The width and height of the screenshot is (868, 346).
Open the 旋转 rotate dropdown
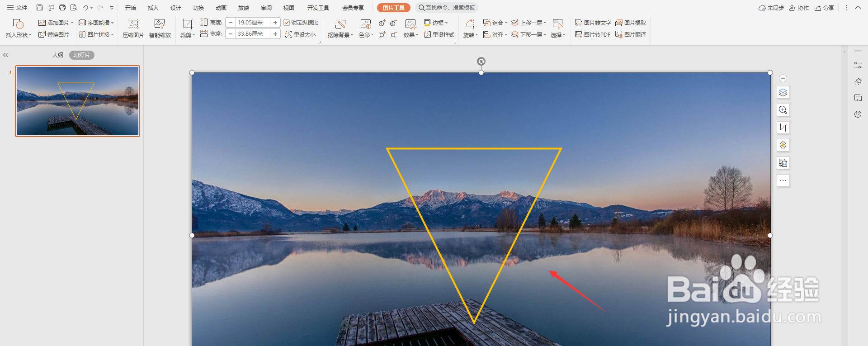pyautogui.click(x=470, y=34)
